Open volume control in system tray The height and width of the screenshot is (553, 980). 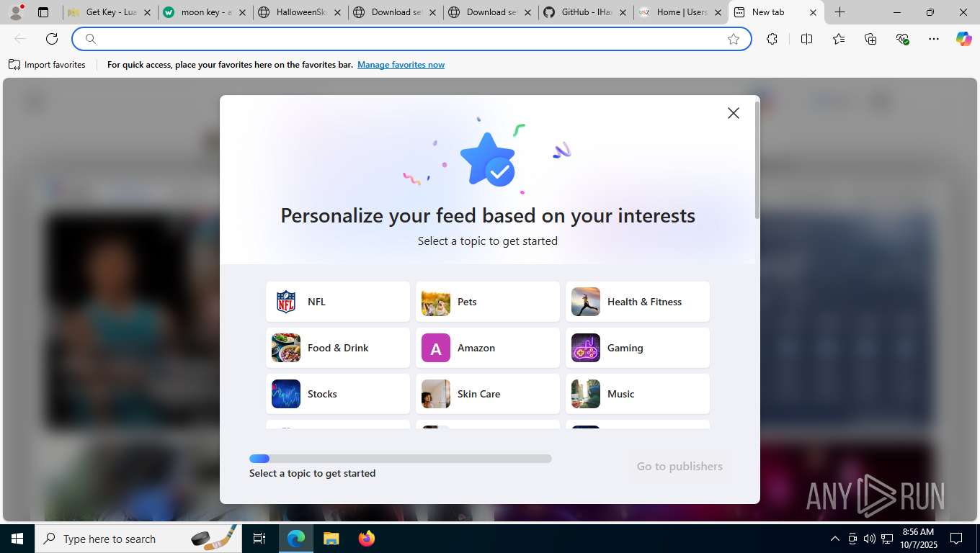tap(870, 539)
